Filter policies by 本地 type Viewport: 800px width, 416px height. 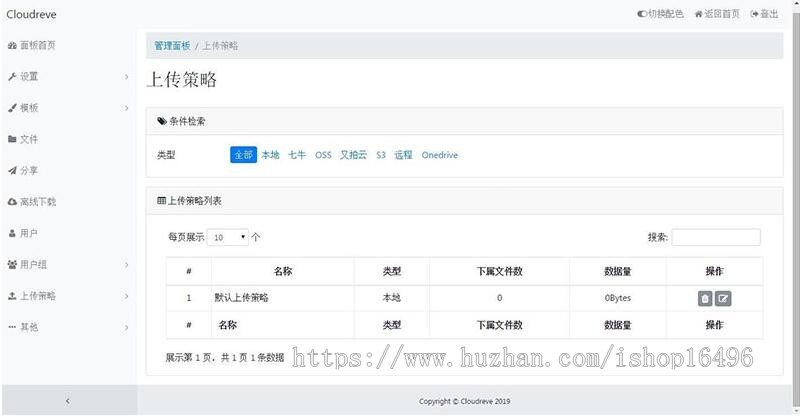tap(270, 155)
